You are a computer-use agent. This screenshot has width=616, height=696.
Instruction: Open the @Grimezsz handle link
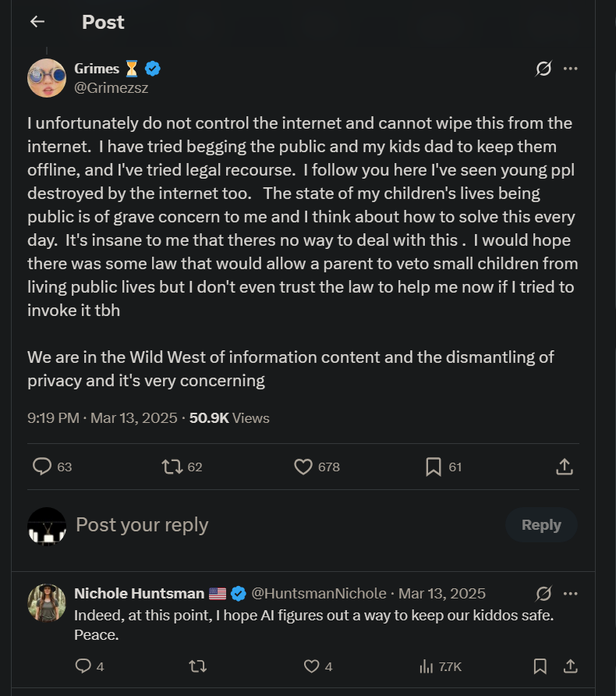[x=111, y=87]
